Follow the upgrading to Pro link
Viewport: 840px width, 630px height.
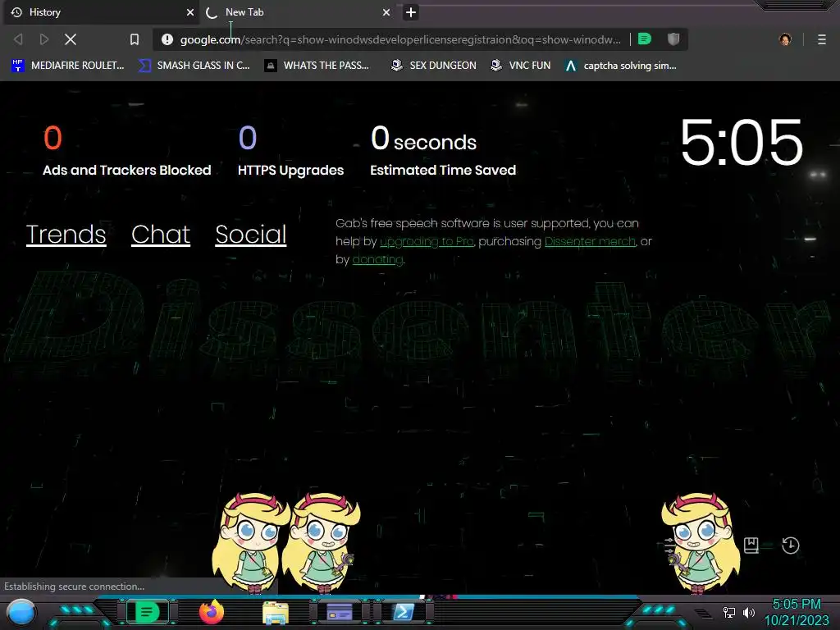(427, 242)
